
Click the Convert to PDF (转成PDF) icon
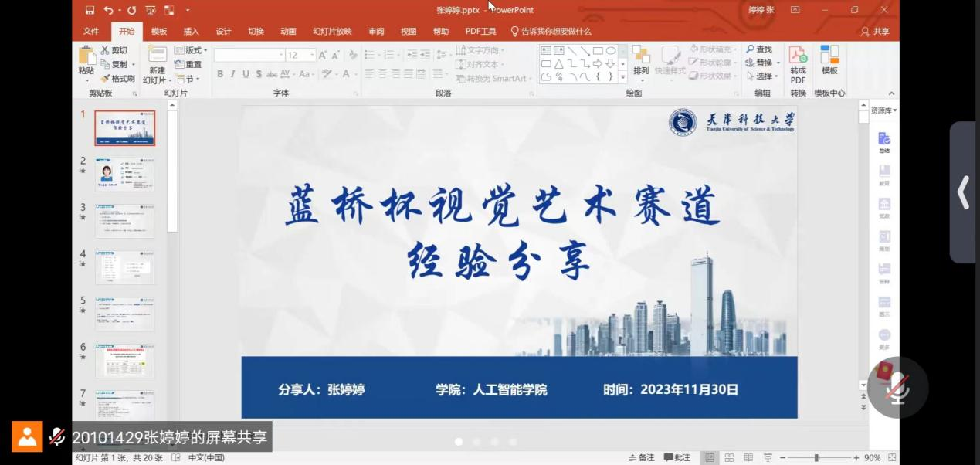(x=798, y=56)
